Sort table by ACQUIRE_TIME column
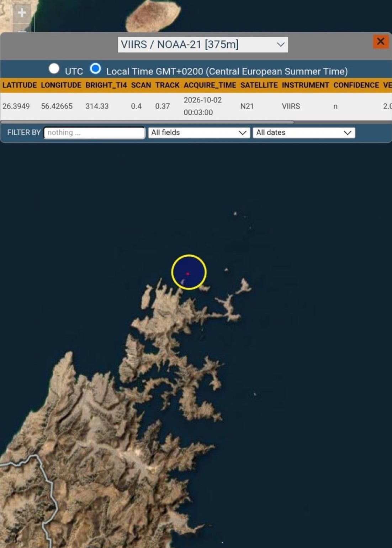392x548 pixels. pos(210,85)
